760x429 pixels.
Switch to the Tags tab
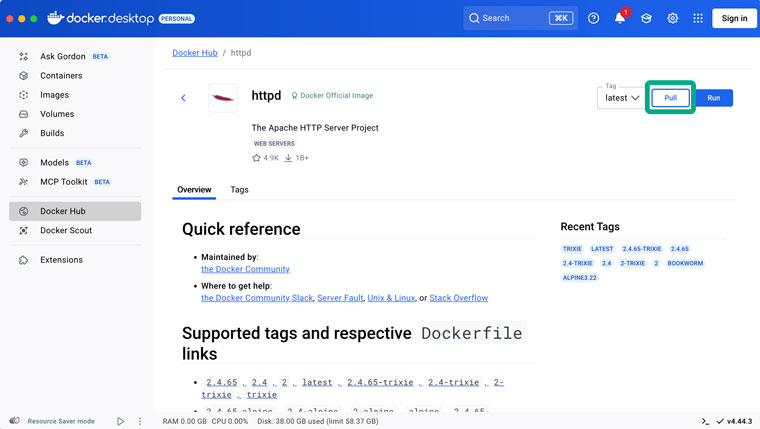coord(239,190)
